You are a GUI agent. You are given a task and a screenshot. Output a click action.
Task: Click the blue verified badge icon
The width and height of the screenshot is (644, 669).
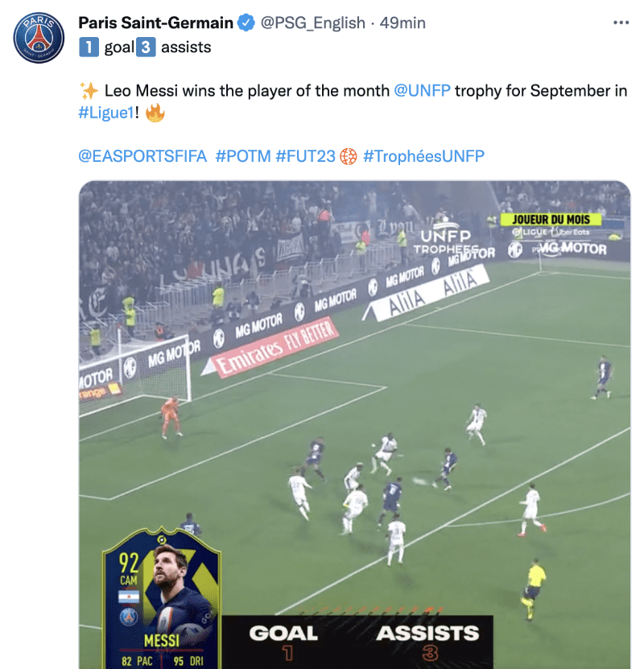(246, 23)
